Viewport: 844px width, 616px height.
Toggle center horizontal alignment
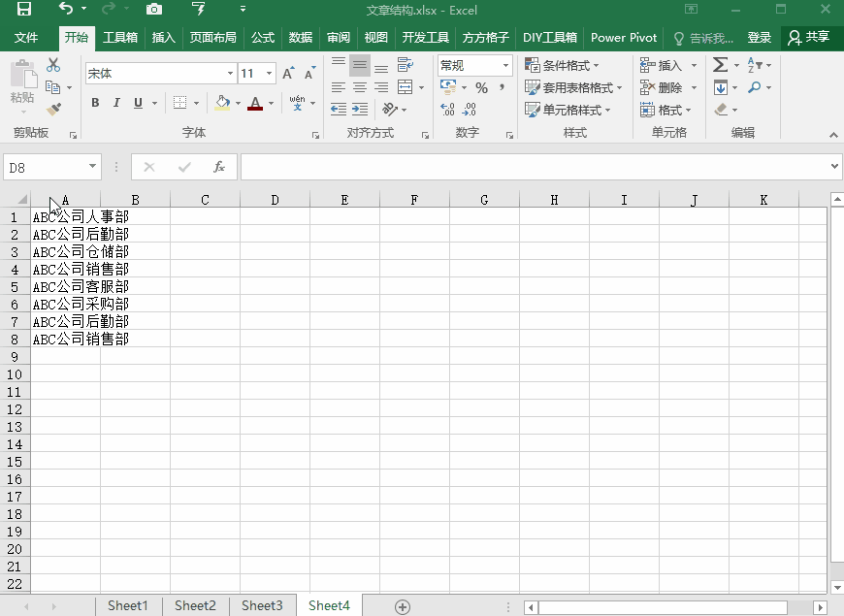click(x=359, y=87)
